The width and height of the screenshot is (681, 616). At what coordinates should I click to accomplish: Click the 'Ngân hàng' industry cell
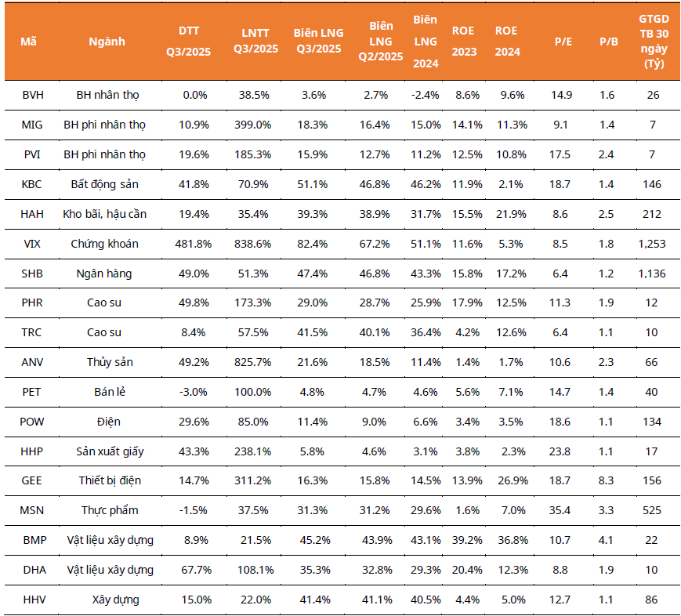click(x=104, y=274)
